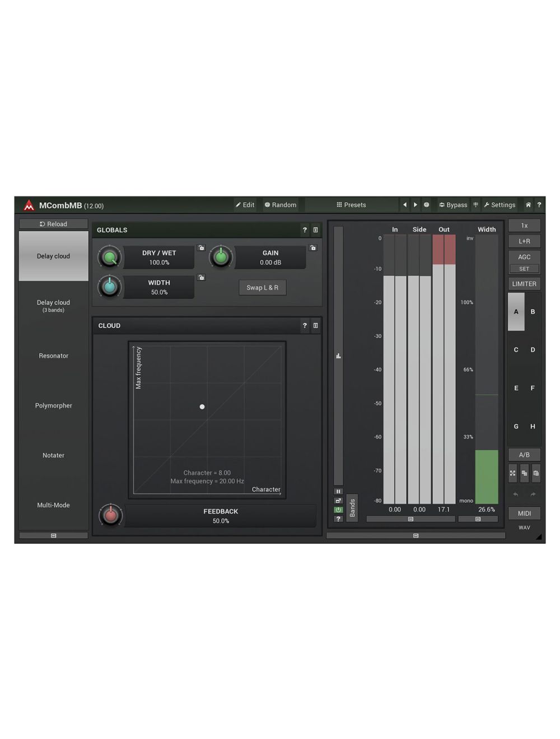This screenshot has height=739, width=560.
Task: Click the Gain lock icon
Action: [313, 247]
